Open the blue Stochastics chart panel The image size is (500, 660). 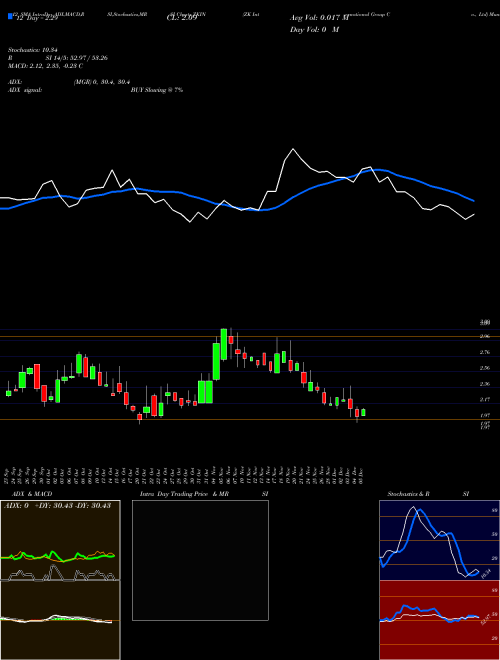(x=439, y=540)
